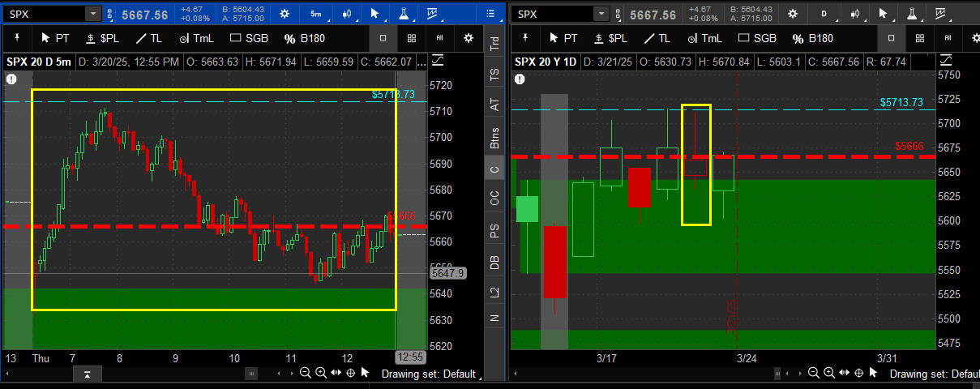
Task: Click the left chart horizontal scrollbar handle
Action: tap(251, 374)
